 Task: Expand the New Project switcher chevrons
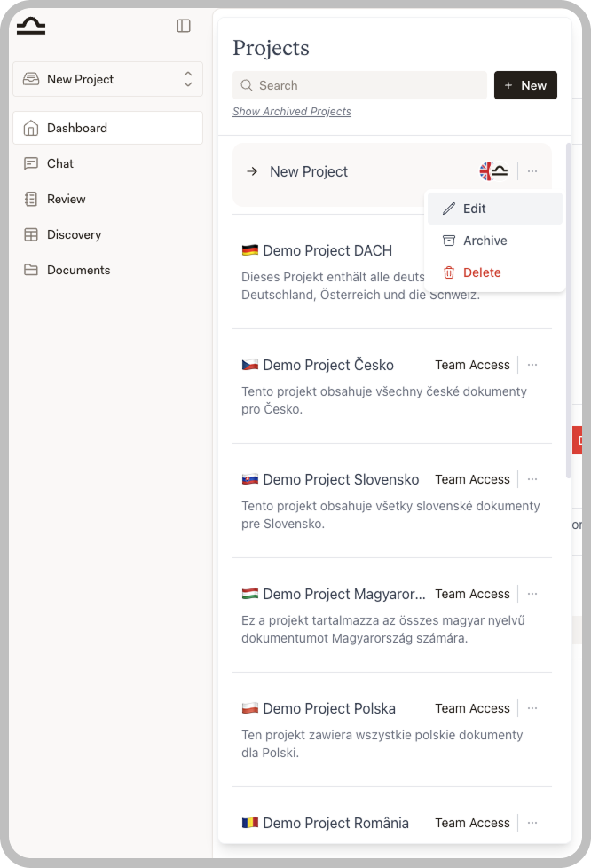pyautogui.click(x=186, y=79)
